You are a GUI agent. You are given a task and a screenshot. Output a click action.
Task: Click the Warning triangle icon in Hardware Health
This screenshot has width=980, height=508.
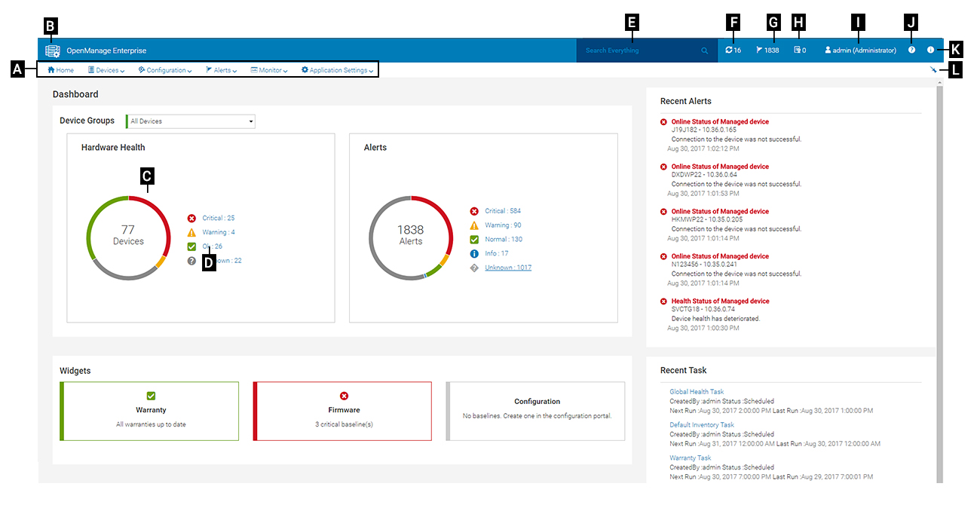pos(192,232)
